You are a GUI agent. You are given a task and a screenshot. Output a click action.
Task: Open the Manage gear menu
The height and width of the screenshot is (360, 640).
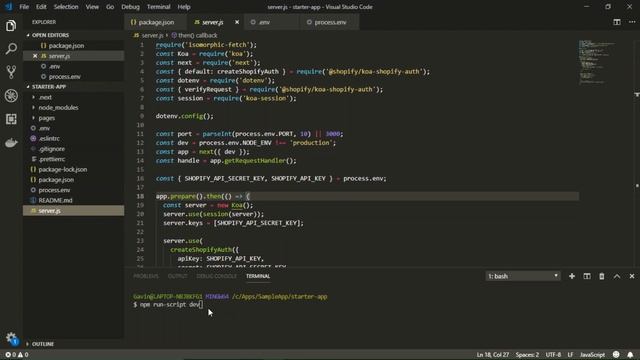[x=11, y=338]
